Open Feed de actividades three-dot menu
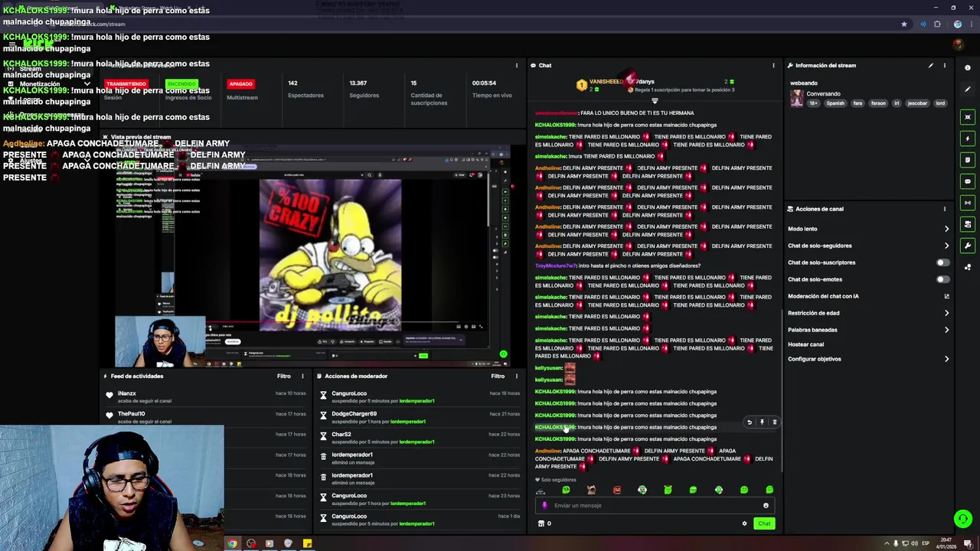Screen dimensions: 980x551 pyautogui.click(x=302, y=376)
